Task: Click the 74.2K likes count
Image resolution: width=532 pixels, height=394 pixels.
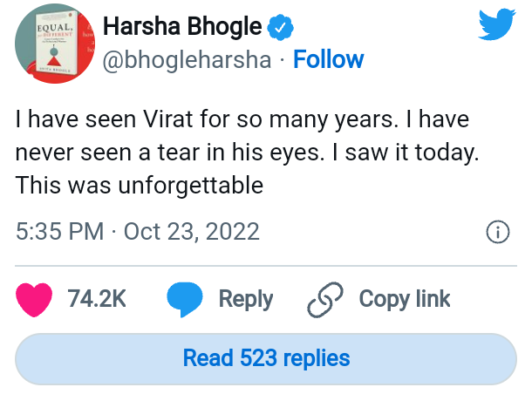Action: [97, 299]
